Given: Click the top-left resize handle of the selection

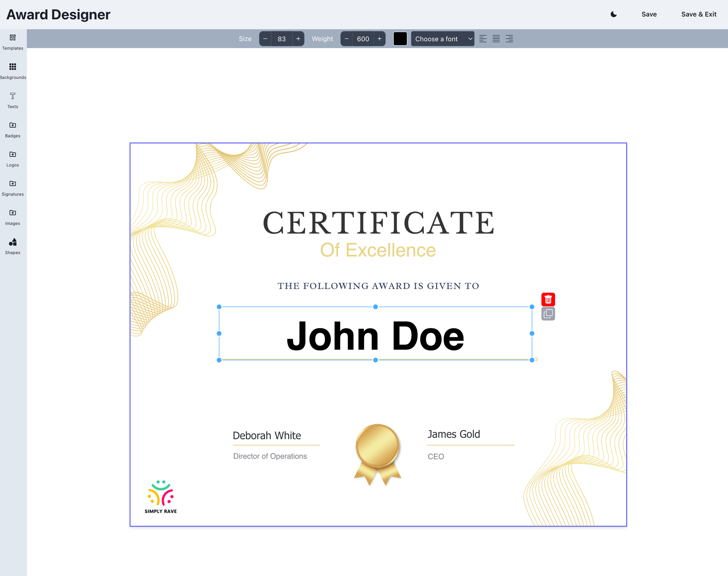Looking at the screenshot, I should 219,307.
